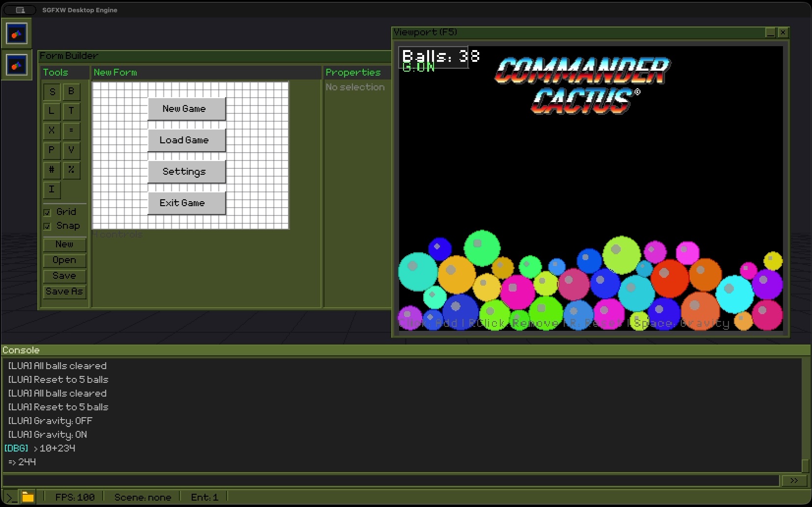The height and width of the screenshot is (507, 812).
Task: Select the P tool in Tools panel
Action: click(52, 151)
